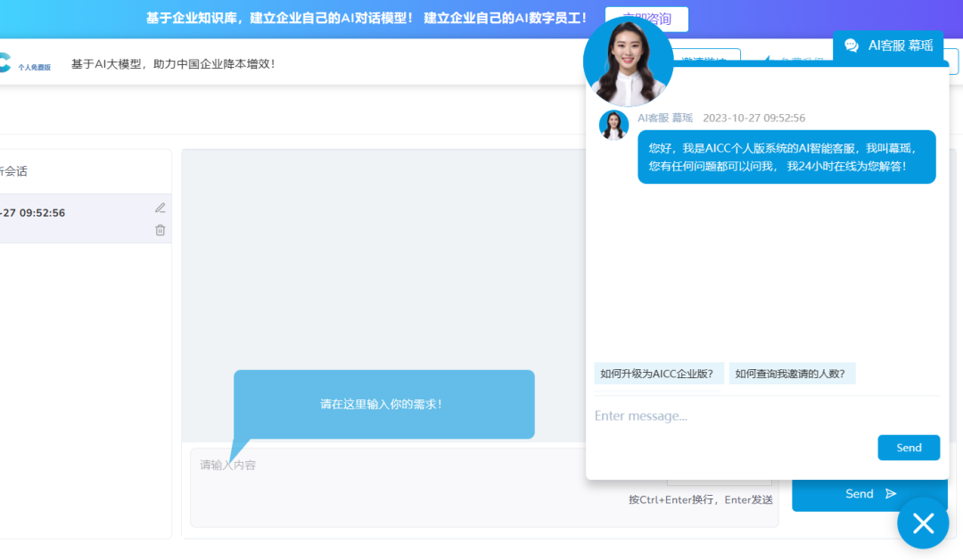963x560 pixels.
Task: Click the small avatar next to the greeting message
Action: [613, 125]
